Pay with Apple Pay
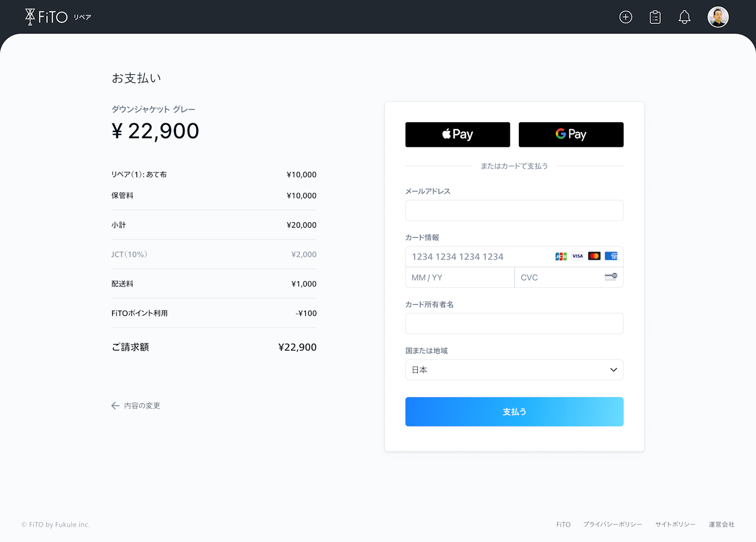756x542 pixels. tap(458, 135)
